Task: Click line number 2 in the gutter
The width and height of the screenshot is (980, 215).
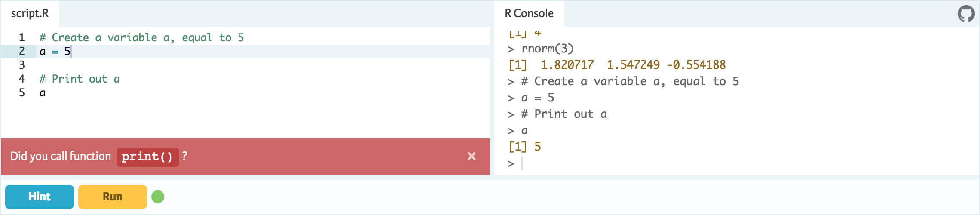Action: (21, 52)
